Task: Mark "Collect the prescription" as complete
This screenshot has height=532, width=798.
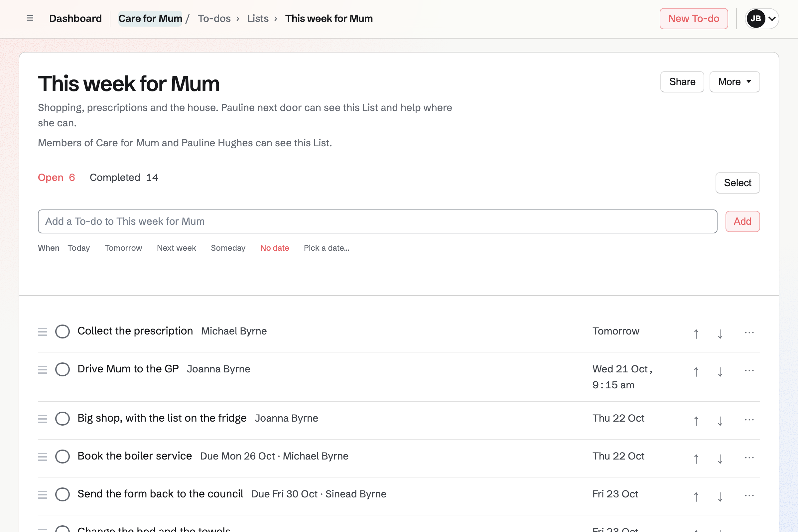Action: [x=63, y=332]
